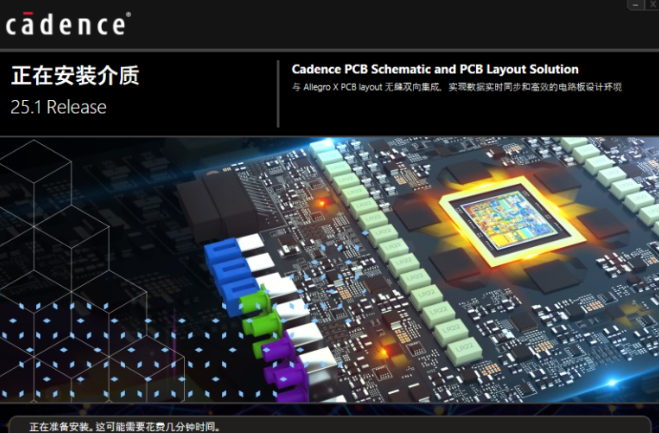Click the '正在准备安装' status message
This screenshot has height=433, width=659.
point(124,426)
